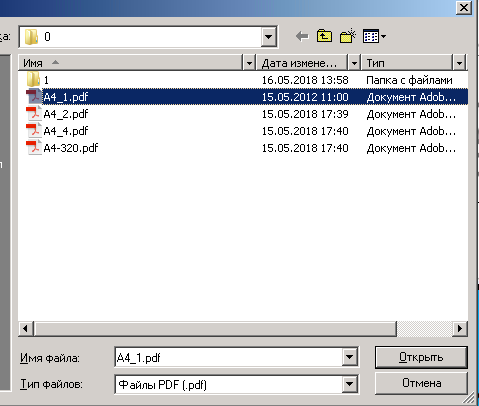Click the date 16.05.2018 13:58
Image resolution: width=479 pixels, height=406 pixels.
pyautogui.click(x=305, y=80)
